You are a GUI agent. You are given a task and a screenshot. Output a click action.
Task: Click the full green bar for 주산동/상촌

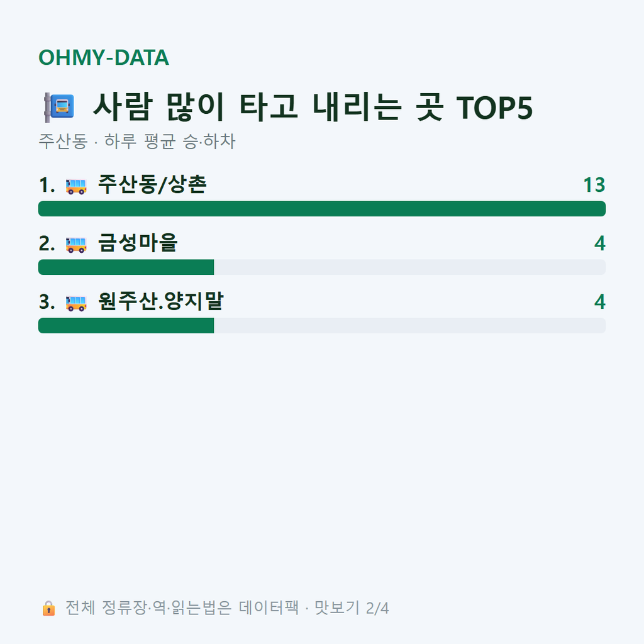322,209
